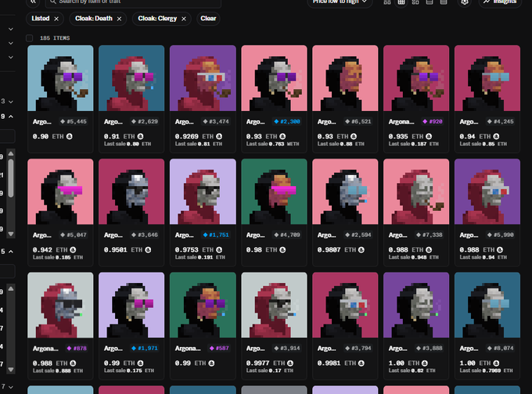Click the blue rarity badge #1,751

[x=216, y=235]
